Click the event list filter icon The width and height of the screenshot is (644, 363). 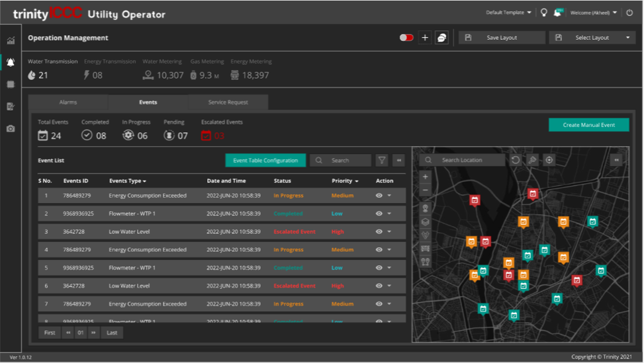pyautogui.click(x=382, y=161)
